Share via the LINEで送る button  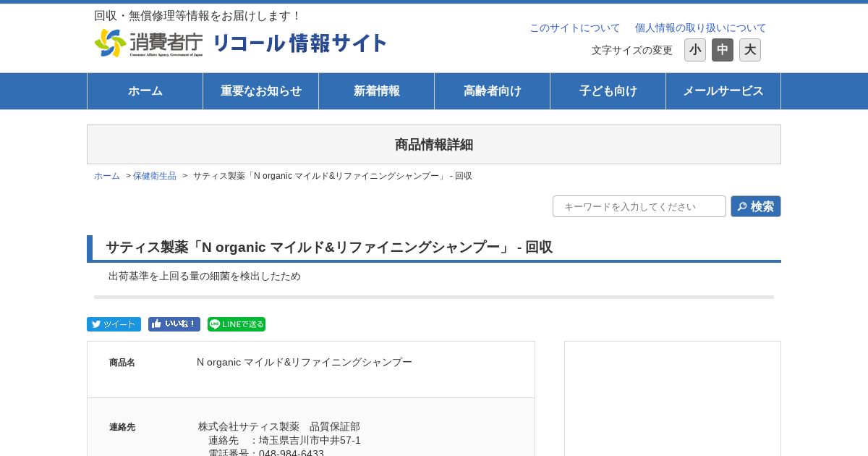[237, 324]
